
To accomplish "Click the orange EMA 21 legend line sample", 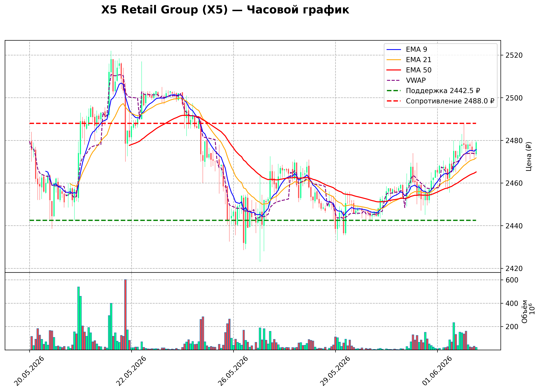I will [x=394, y=60].
